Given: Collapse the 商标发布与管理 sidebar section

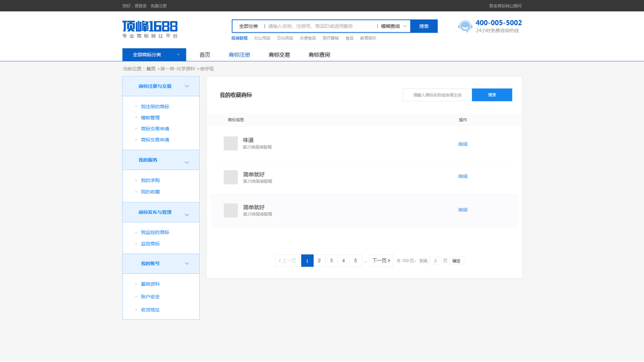Looking at the screenshot, I should (187, 215).
